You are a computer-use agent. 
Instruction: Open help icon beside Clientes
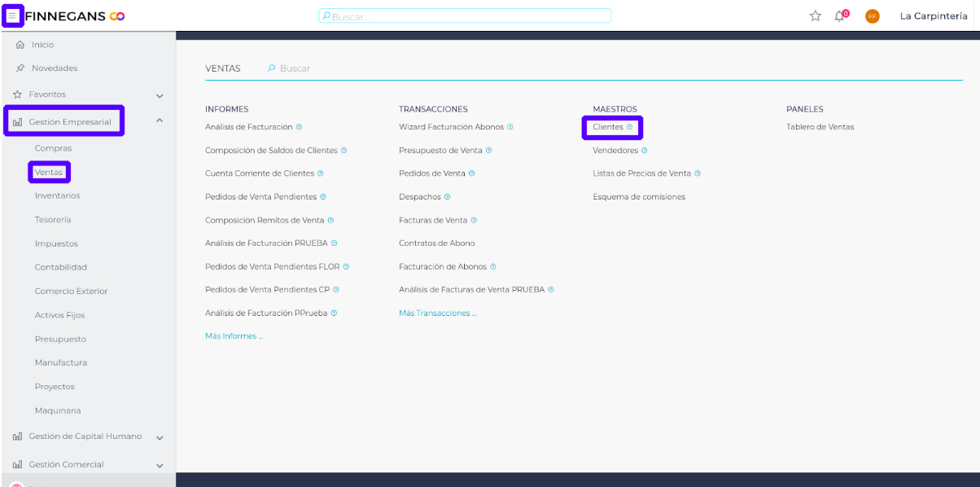pyautogui.click(x=629, y=127)
